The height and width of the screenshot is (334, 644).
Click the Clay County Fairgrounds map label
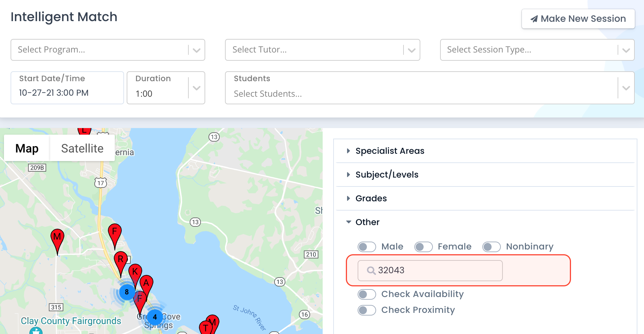71,321
